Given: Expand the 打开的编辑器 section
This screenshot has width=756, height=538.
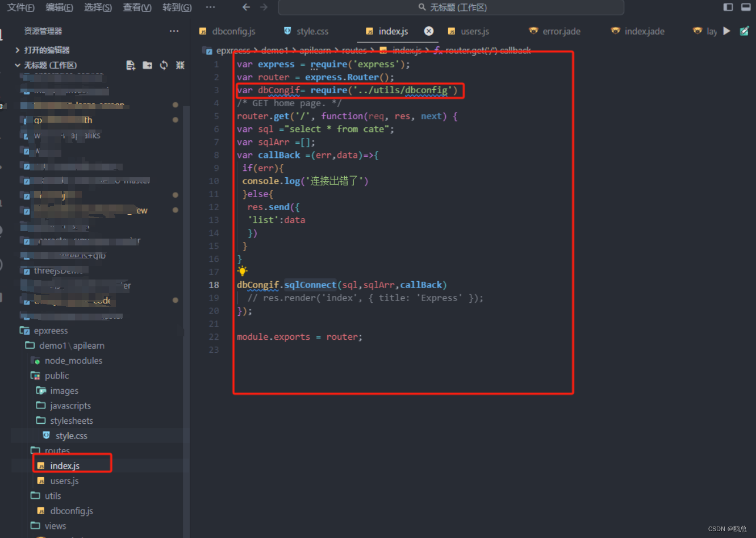Looking at the screenshot, I should tap(47, 50).
